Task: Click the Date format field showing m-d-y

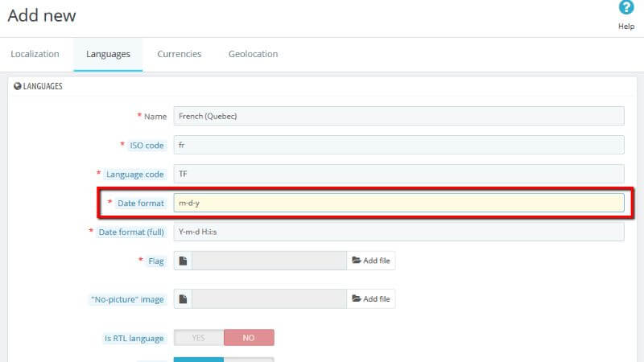Action: [x=398, y=203]
